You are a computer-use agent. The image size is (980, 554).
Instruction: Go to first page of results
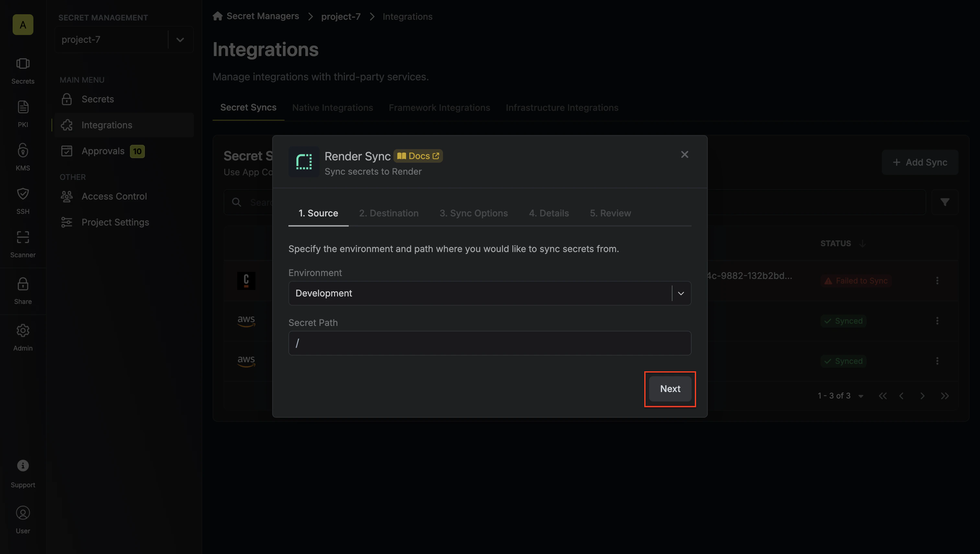point(883,396)
